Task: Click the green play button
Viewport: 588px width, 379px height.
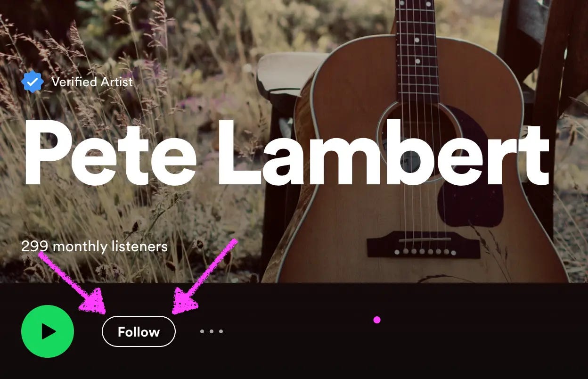Action: (48, 331)
